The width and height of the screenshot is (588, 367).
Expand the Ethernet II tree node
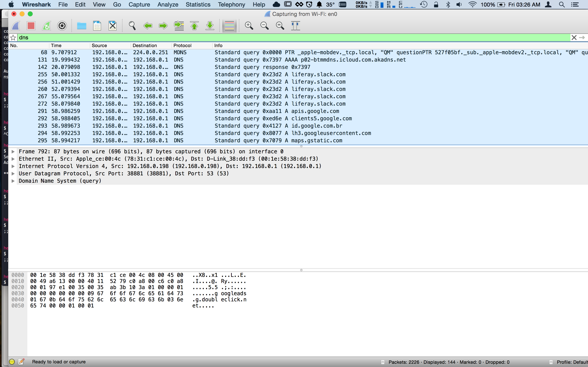(x=13, y=159)
